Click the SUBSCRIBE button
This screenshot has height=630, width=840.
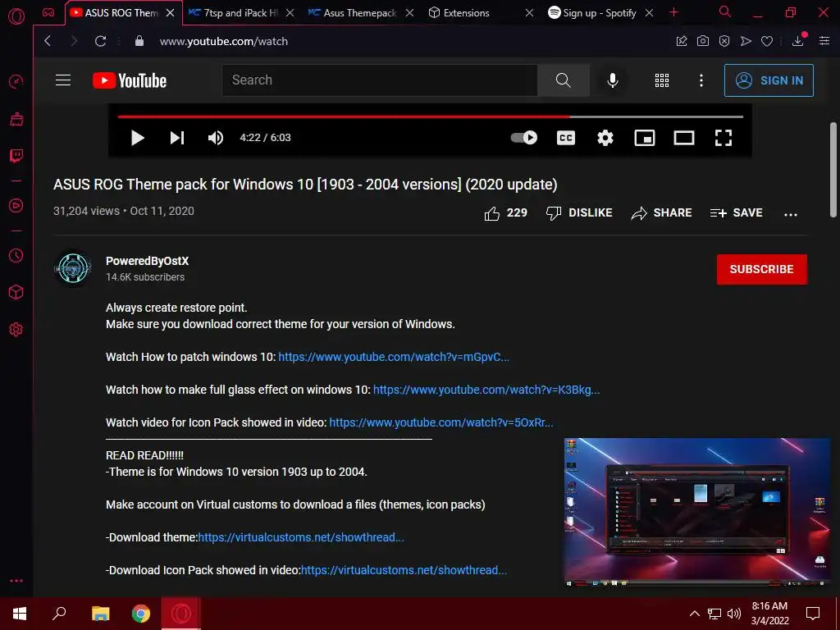click(x=762, y=269)
